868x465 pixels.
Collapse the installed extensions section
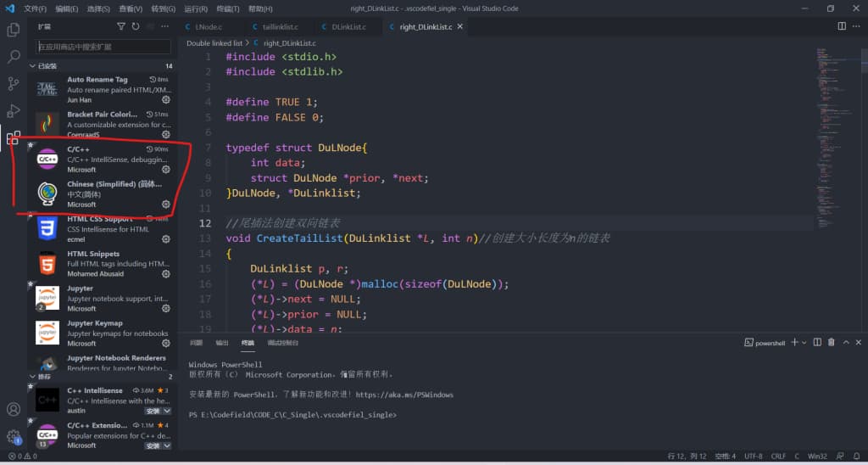33,66
